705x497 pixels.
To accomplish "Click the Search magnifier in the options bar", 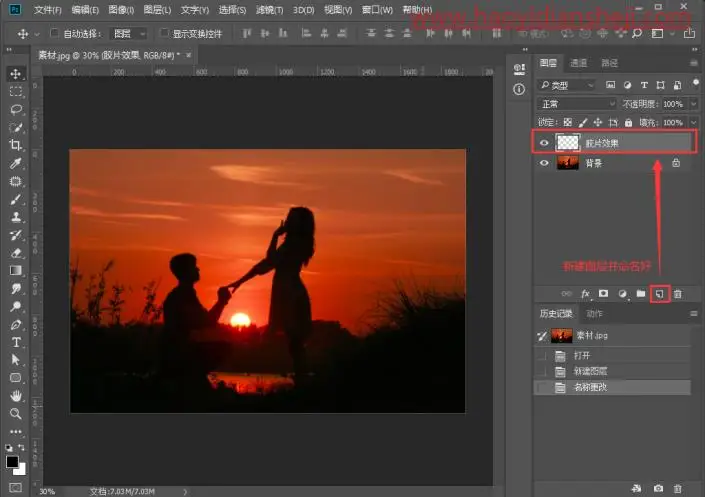I will point(637,33).
